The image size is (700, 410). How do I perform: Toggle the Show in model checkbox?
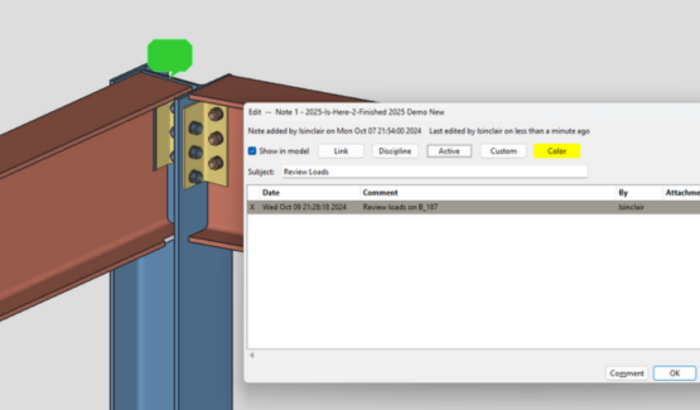point(253,151)
